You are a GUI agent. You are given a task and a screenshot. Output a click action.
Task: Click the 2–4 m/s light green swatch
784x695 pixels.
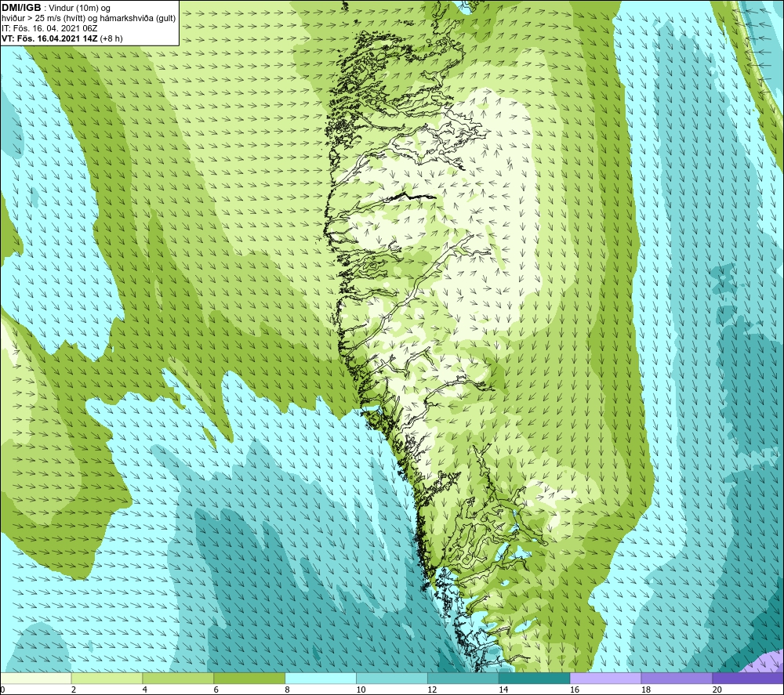pyautogui.click(x=107, y=678)
